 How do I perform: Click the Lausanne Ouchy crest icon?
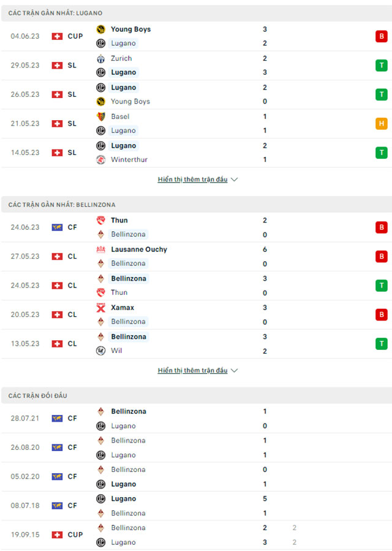[x=101, y=249]
